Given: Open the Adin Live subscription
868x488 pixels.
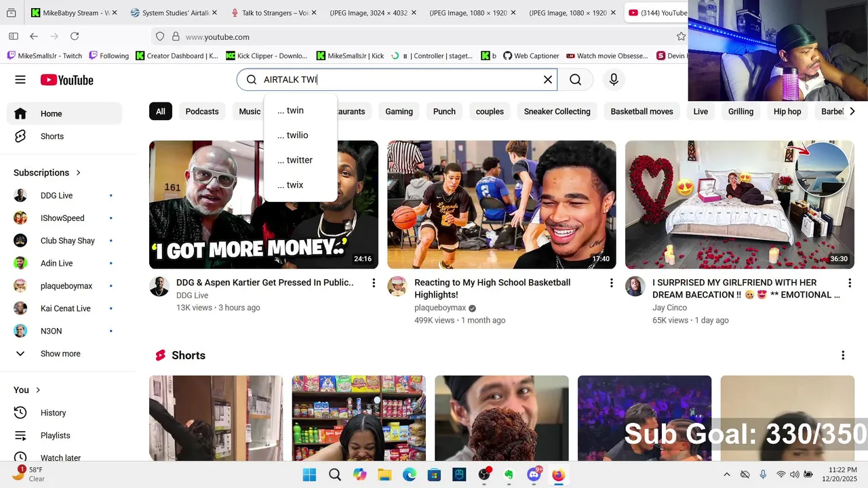Looking at the screenshot, I should (x=64, y=263).
